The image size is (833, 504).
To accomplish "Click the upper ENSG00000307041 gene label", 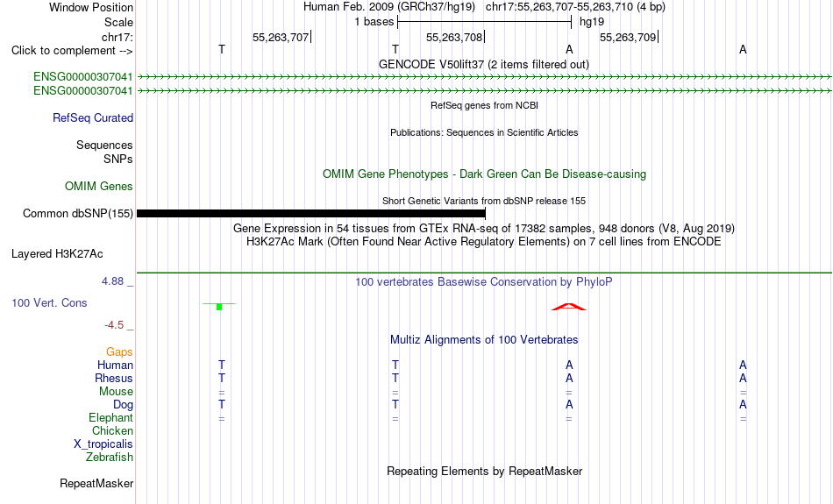I will (x=83, y=77).
